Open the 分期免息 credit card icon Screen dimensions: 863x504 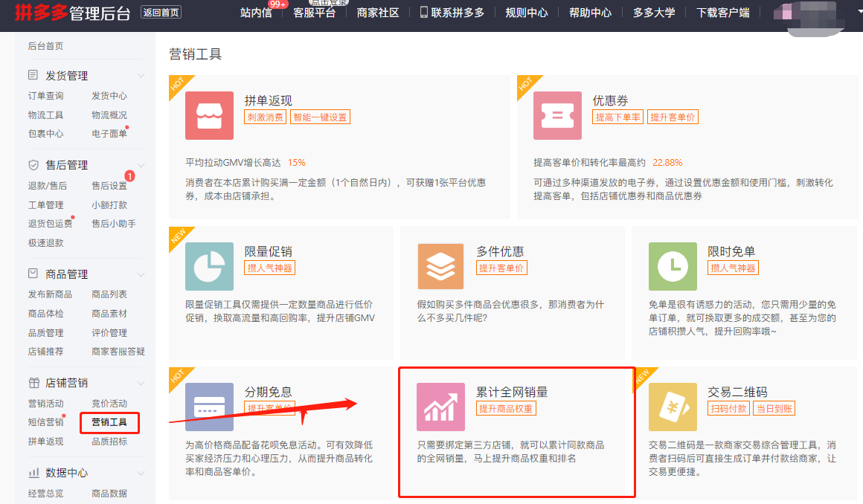pos(209,407)
